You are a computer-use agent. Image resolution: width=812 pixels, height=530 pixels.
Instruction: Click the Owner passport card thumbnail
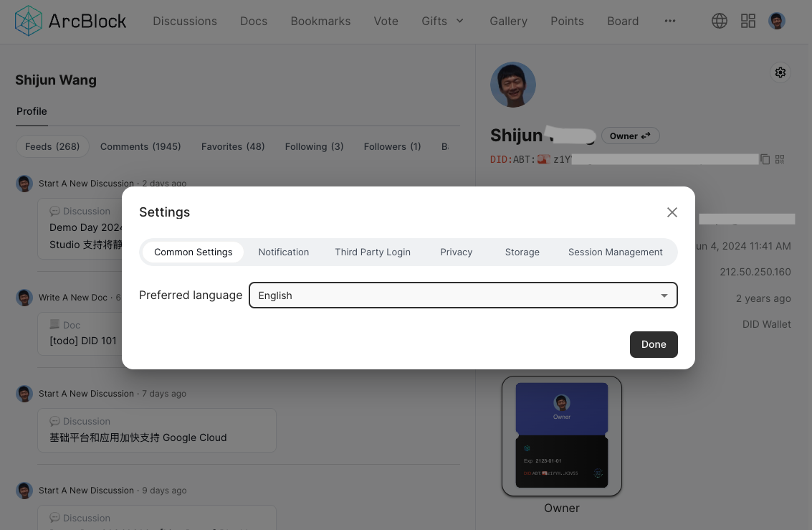coord(562,436)
